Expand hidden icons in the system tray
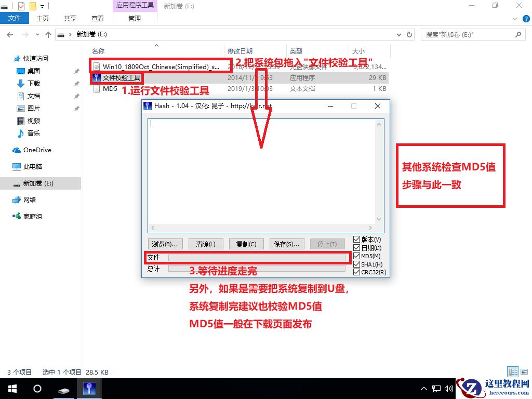The image size is (532, 399). (424, 388)
